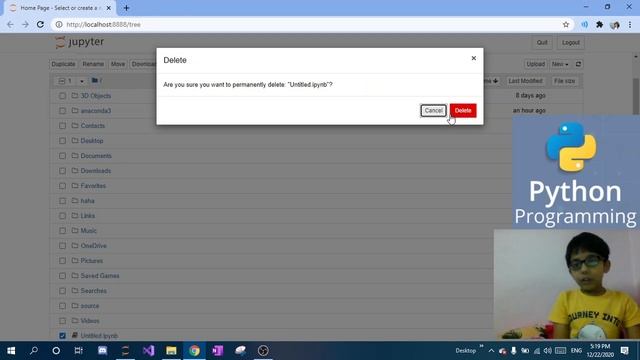This screenshot has width=640, height=360.
Task: Open the 3D Objects folder
Action: tap(96, 96)
